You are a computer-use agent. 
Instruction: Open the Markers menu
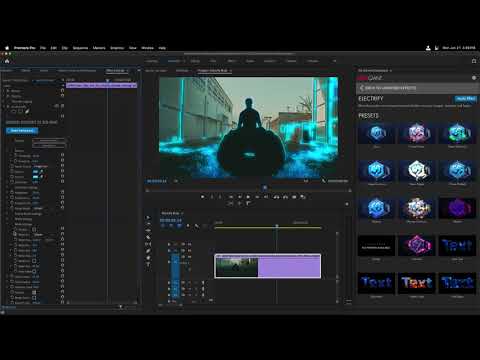point(99,48)
